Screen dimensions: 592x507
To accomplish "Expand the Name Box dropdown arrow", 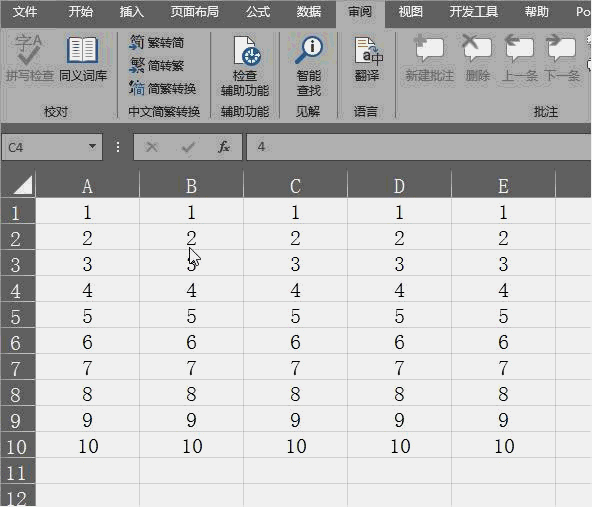I will click(x=92, y=146).
